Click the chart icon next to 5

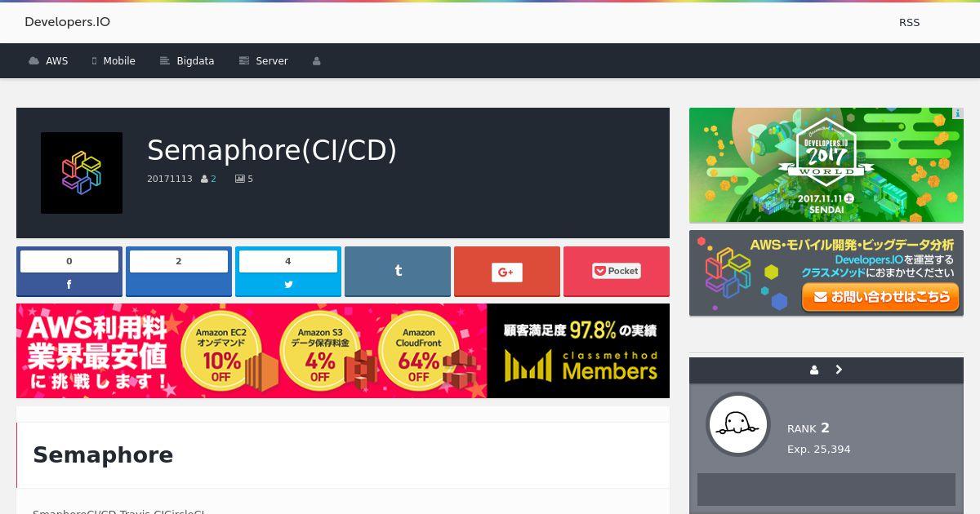click(239, 179)
